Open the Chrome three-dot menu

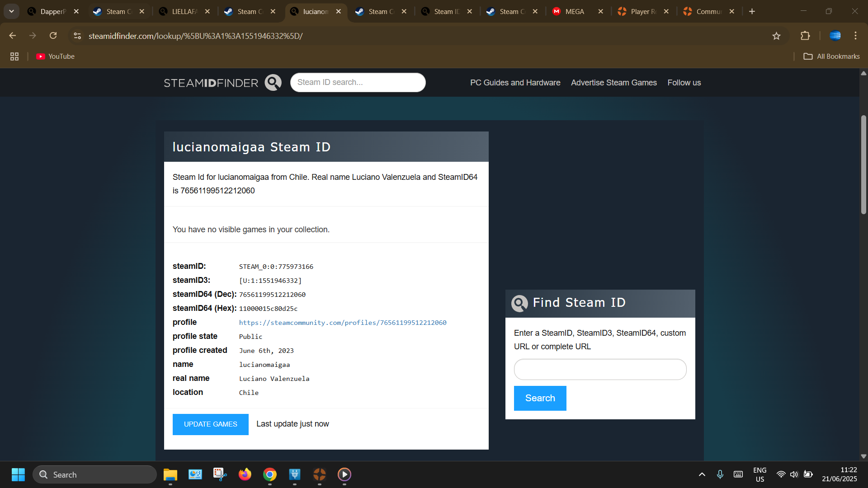(x=855, y=36)
